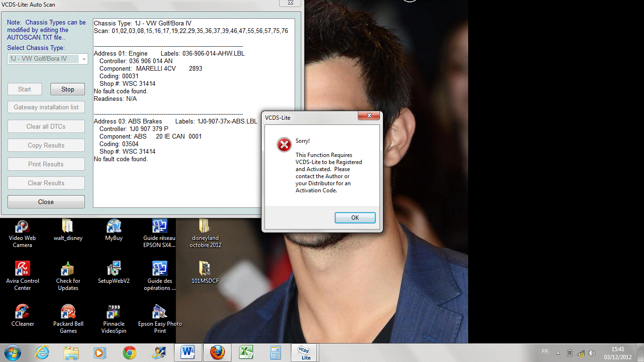Switch to Excel in the taskbar

tap(247, 353)
